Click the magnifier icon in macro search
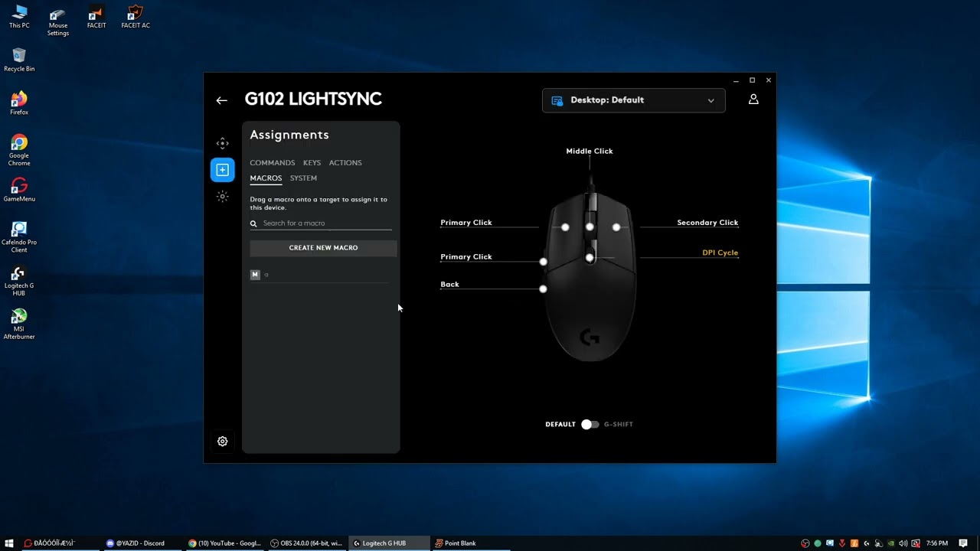 pos(253,223)
